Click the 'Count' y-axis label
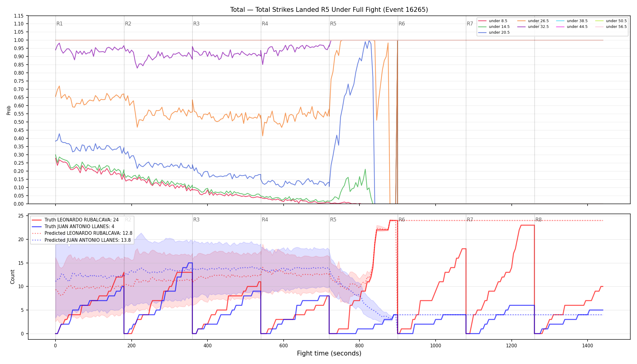The height and width of the screenshot is (364, 637). coord(12,277)
